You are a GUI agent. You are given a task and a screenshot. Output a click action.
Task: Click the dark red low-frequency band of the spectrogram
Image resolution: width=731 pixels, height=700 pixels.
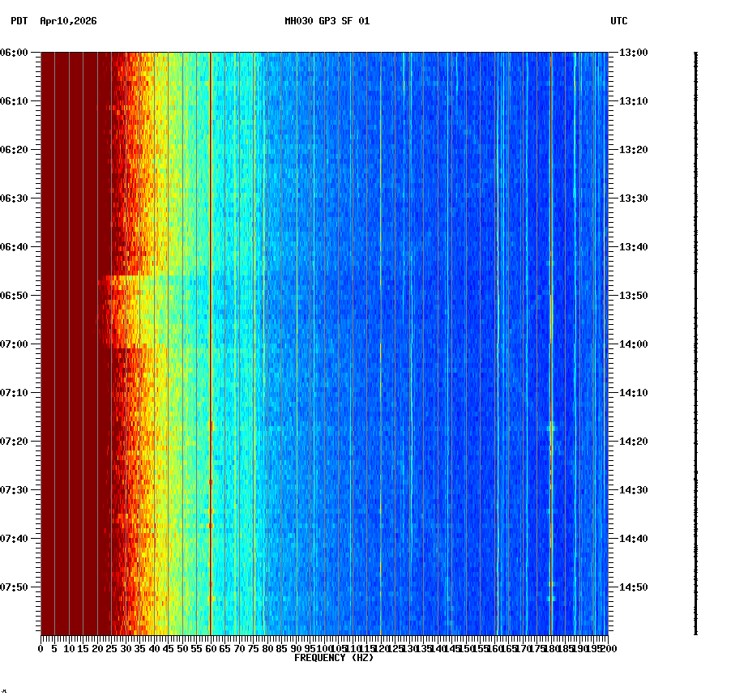[73, 324]
